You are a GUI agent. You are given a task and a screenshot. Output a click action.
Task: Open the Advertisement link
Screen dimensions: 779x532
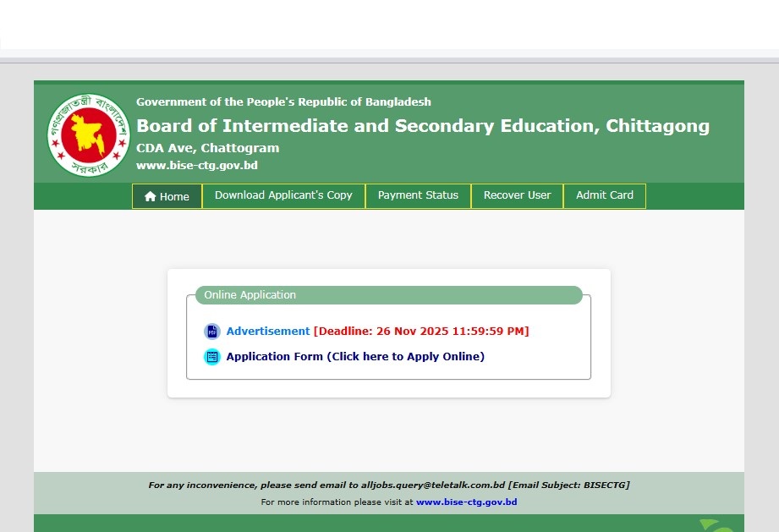coord(268,332)
